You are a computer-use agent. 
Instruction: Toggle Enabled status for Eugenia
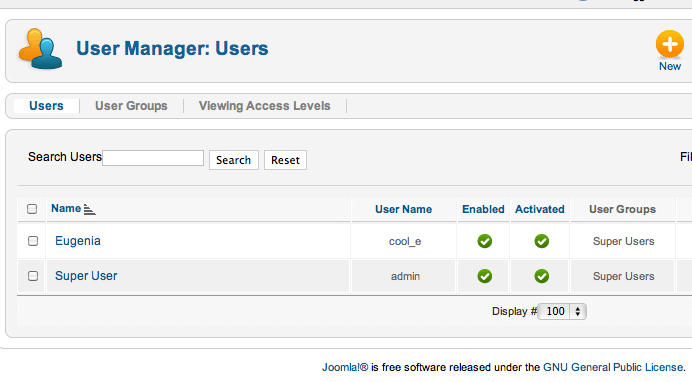tap(484, 241)
